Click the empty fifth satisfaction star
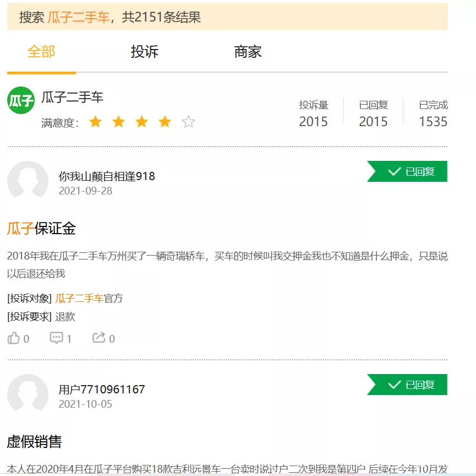 click(x=188, y=122)
